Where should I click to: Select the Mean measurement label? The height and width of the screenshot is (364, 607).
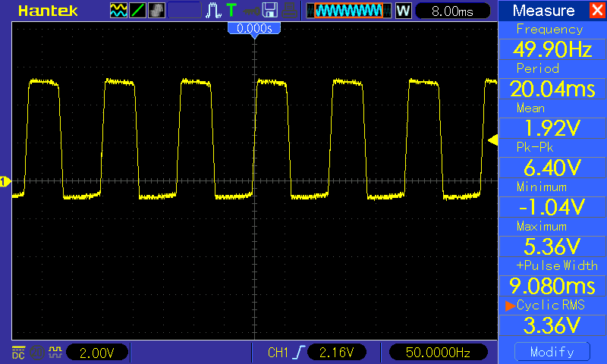point(530,108)
